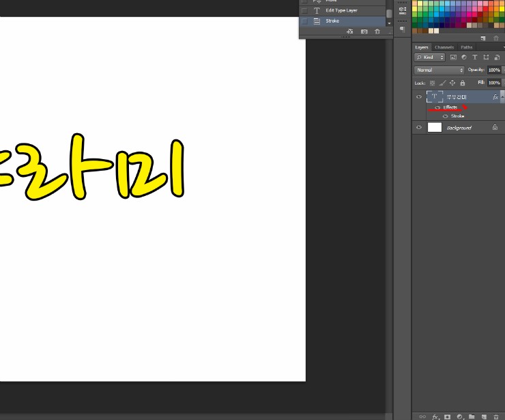Click the Background layer white thumbnail

click(435, 127)
